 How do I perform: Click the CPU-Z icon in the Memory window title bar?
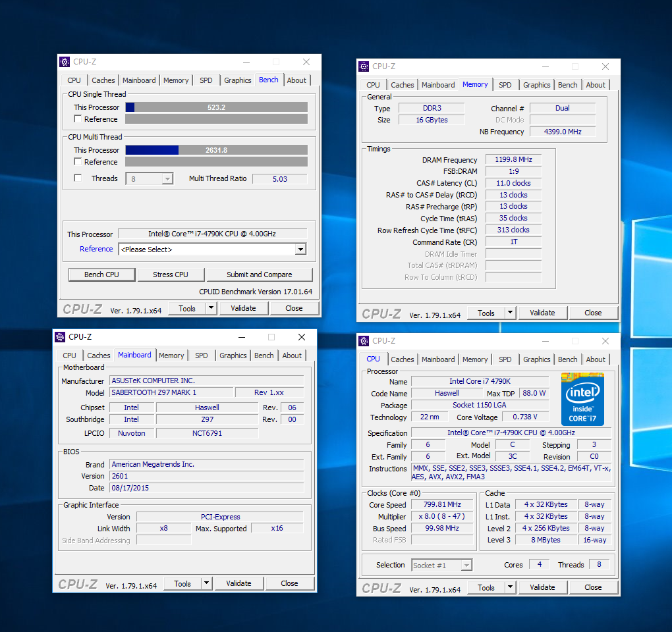364,66
